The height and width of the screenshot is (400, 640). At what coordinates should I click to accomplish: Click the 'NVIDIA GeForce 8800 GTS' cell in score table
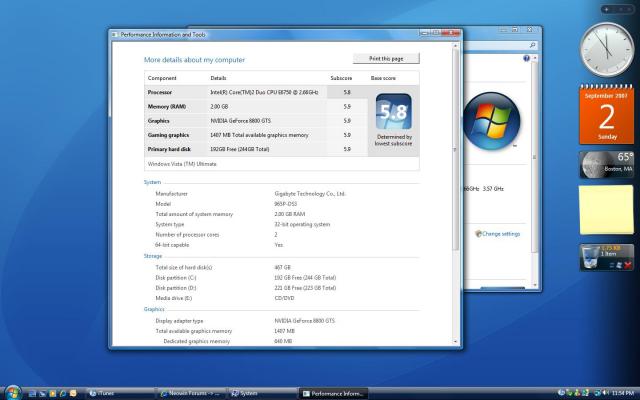coord(240,121)
